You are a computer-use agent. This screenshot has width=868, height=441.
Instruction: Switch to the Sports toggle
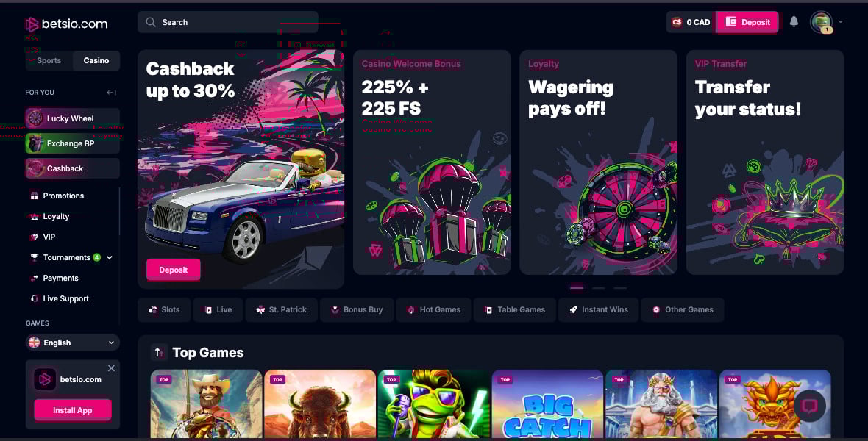coord(49,60)
